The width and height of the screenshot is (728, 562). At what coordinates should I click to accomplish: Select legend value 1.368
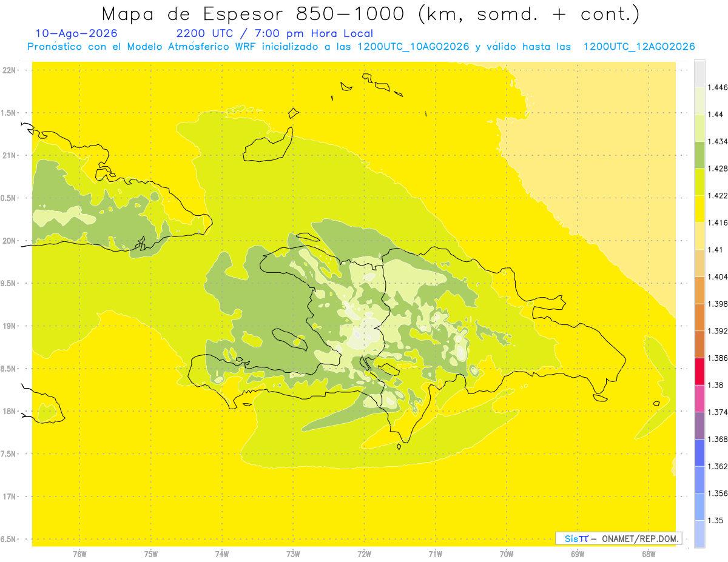click(717, 439)
